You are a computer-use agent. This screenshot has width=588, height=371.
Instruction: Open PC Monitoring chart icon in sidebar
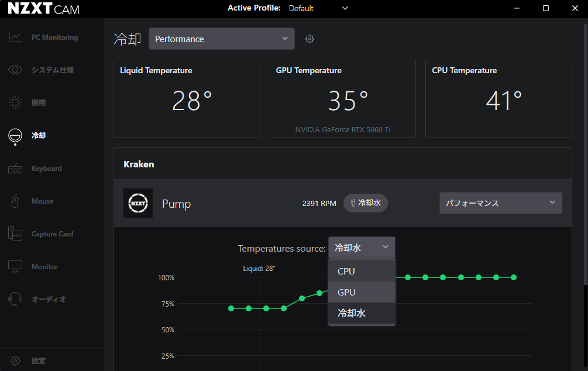[15, 37]
